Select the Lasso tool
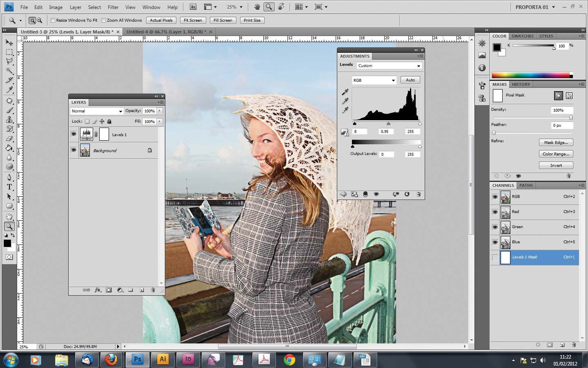The width and height of the screenshot is (588, 368). pos(9,61)
